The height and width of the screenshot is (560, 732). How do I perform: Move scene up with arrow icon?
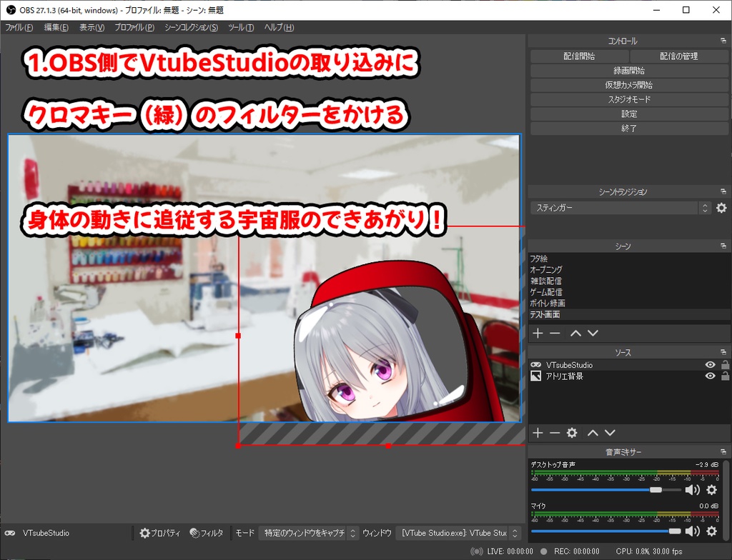[575, 333]
